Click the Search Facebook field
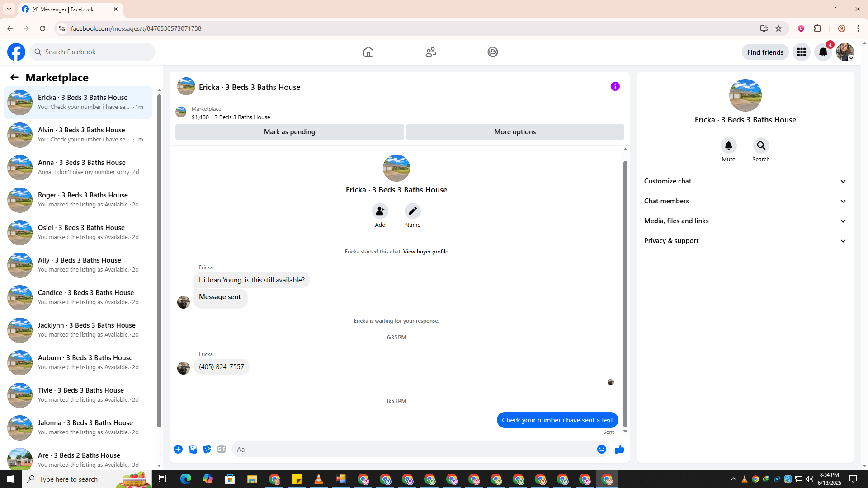The width and height of the screenshot is (868, 488). tap(93, 52)
